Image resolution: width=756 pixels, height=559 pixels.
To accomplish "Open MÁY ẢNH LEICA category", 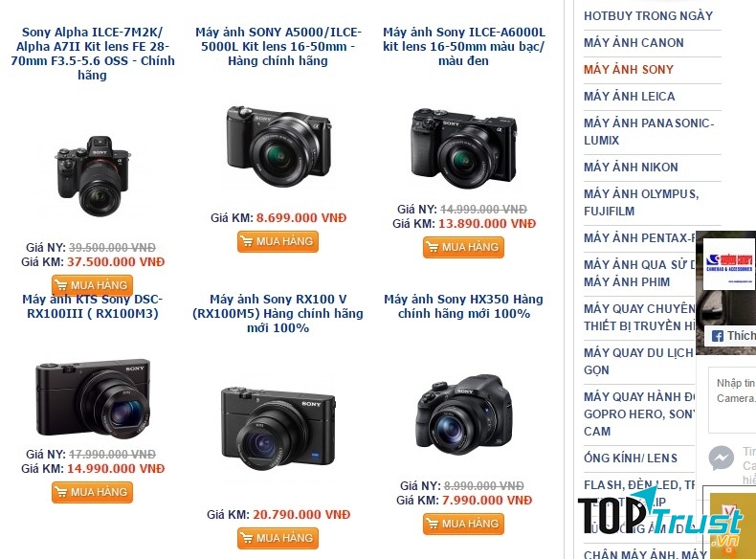I will (629, 97).
